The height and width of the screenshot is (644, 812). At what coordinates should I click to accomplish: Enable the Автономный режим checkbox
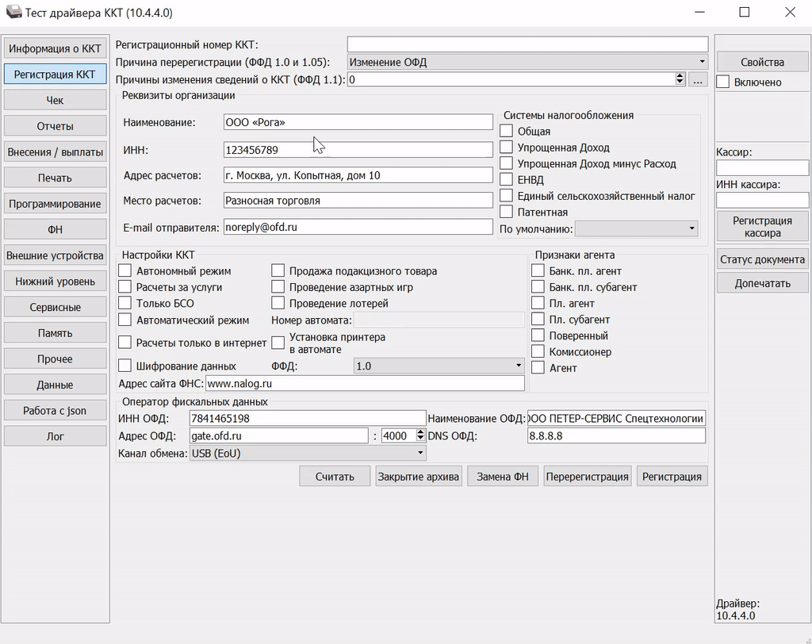[125, 271]
